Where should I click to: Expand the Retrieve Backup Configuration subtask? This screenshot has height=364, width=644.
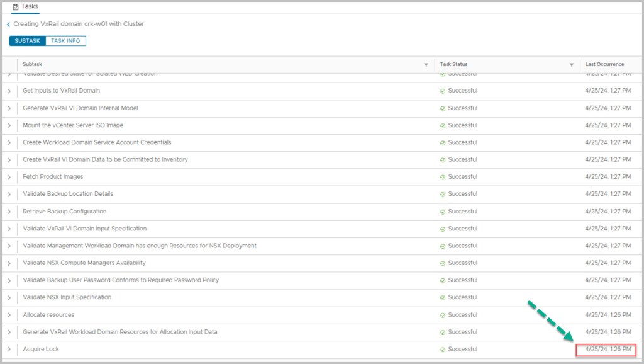[x=9, y=212]
